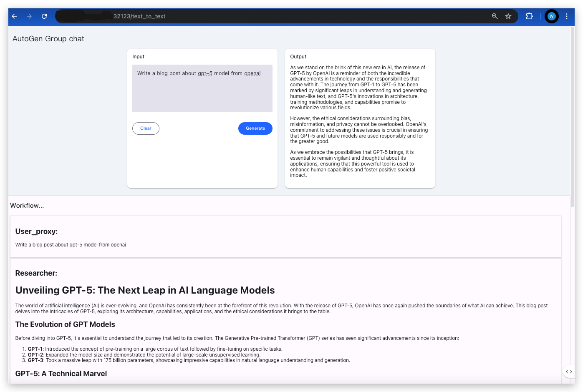Navigate back with the arrow icon
Viewport: 583px width, 392px height.
point(15,16)
